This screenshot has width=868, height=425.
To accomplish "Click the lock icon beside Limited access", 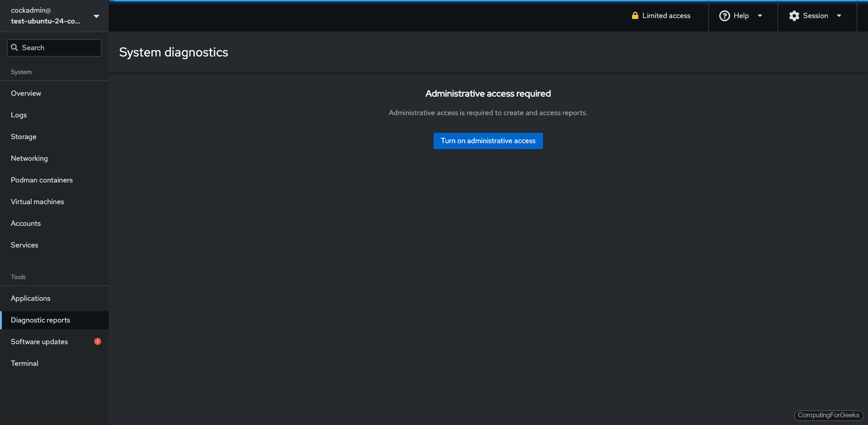I will coord(635,15).
